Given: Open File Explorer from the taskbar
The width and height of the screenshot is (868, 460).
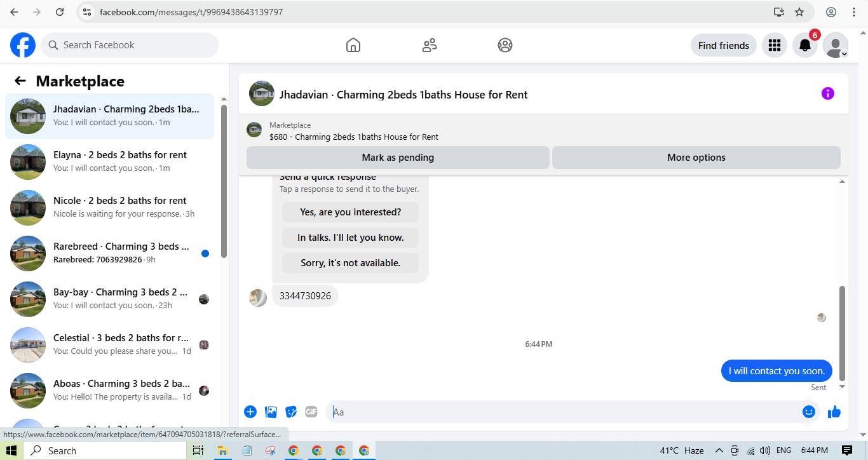Looking at the screenshot, I should coord(223,450).
